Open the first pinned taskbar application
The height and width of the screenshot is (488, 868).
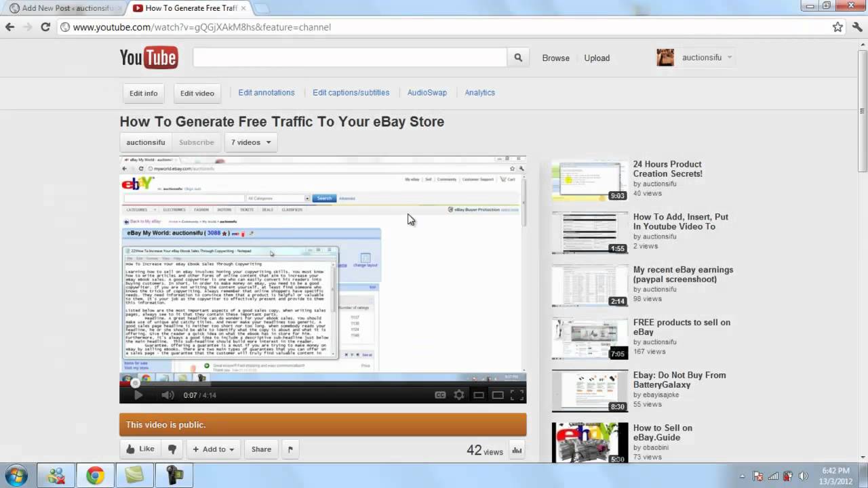tap(56, 476)
